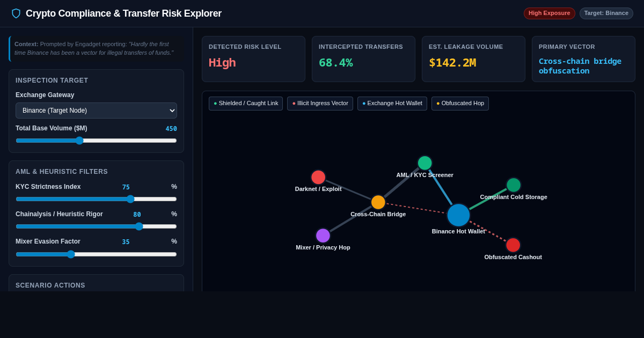Click the Inspection Target heading
Viewport: 644px width, 338px height.
point(52,80)
